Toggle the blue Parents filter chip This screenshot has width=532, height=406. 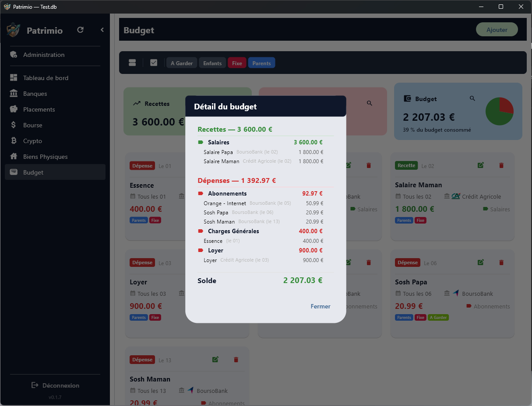tap(261, 63)
